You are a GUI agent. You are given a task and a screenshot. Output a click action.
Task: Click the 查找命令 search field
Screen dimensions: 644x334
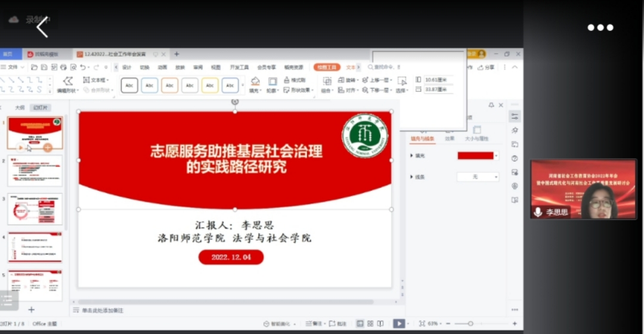click(384, 67)
